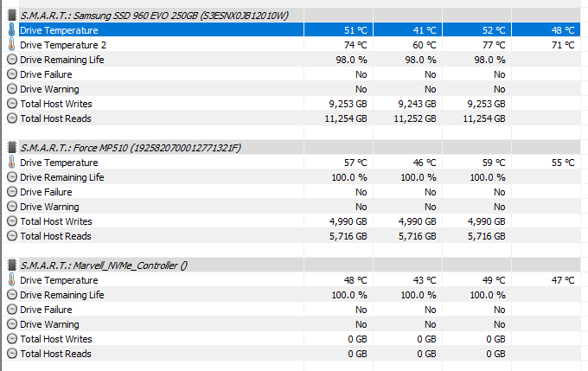The width and height of the screenshot is (588, 371).
Task: Click the gauge icon of Marvell Total Host Writes
Action: pyautogui.click(x=12, y=339)
